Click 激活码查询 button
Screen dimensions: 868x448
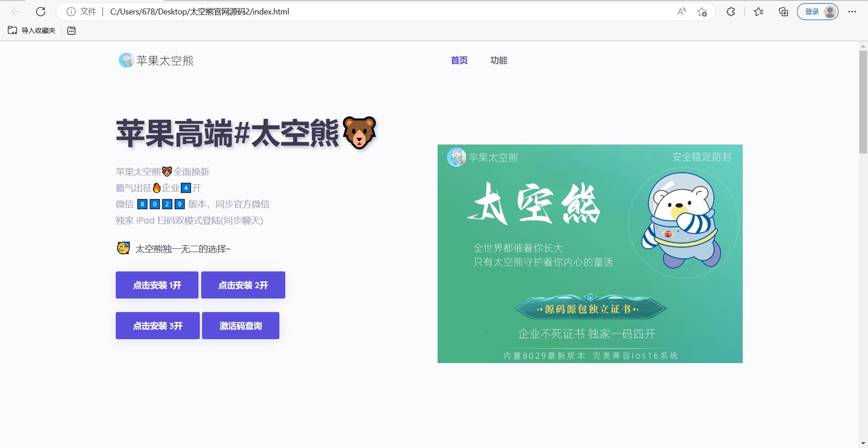tap(240, 325)
